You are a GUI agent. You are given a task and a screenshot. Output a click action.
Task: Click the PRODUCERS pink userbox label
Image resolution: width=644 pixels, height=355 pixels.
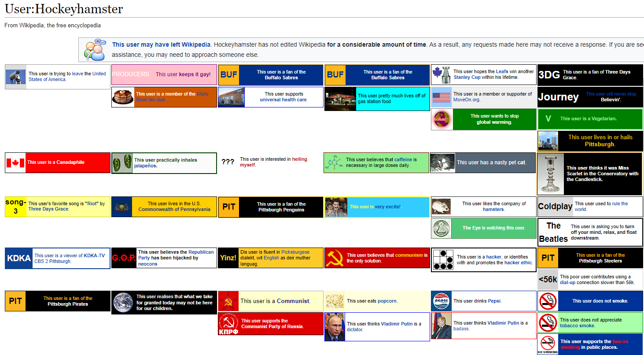[x=131, y=74]
